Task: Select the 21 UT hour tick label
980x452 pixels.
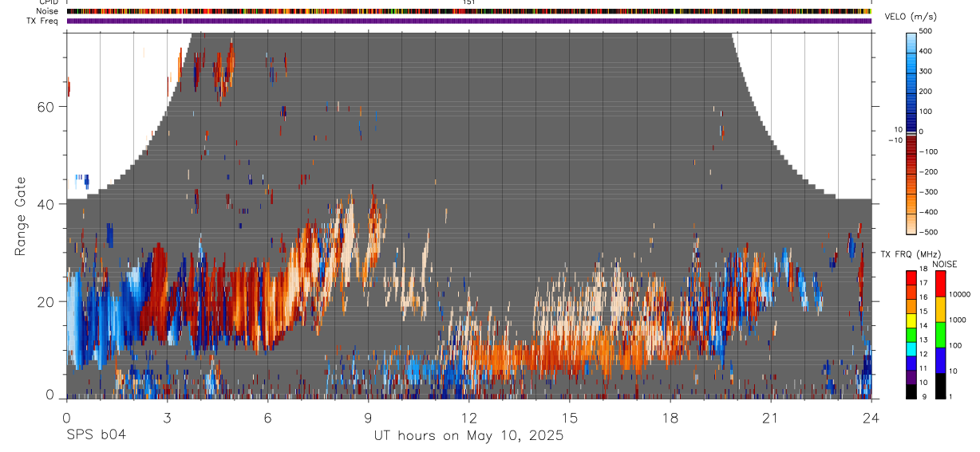Action: pos(770,417)
